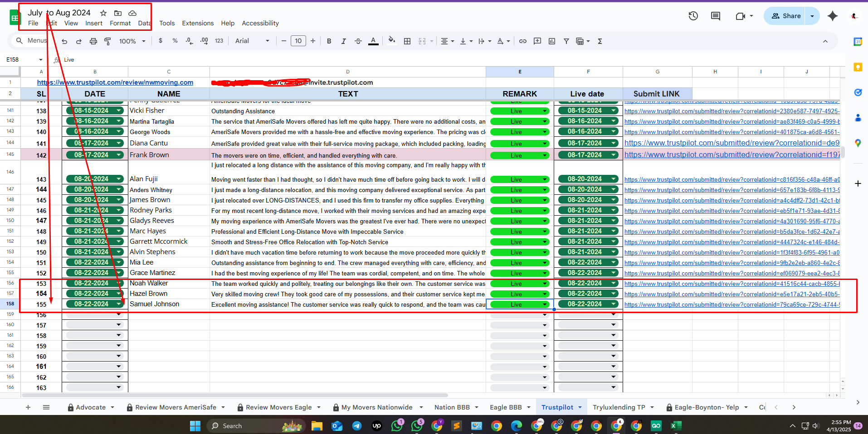Create a filter with funnel icon
Screen dimensions: 868x434
coord(566,41)
